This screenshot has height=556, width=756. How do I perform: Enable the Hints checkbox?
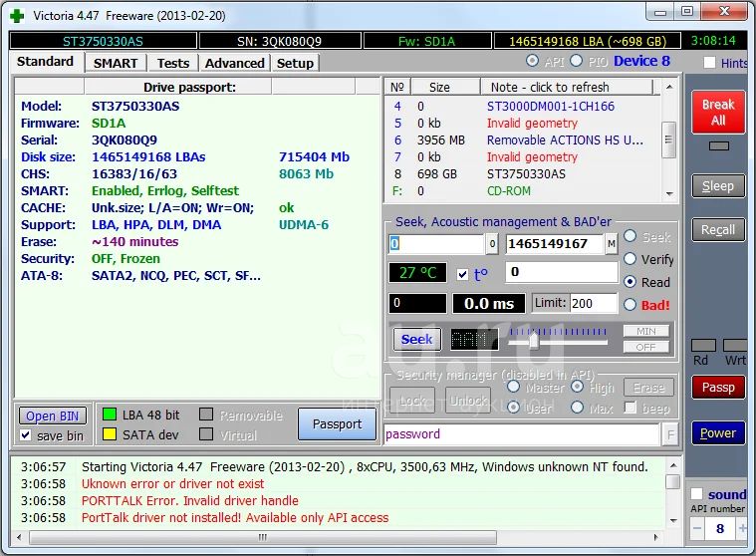coord(709,63)
